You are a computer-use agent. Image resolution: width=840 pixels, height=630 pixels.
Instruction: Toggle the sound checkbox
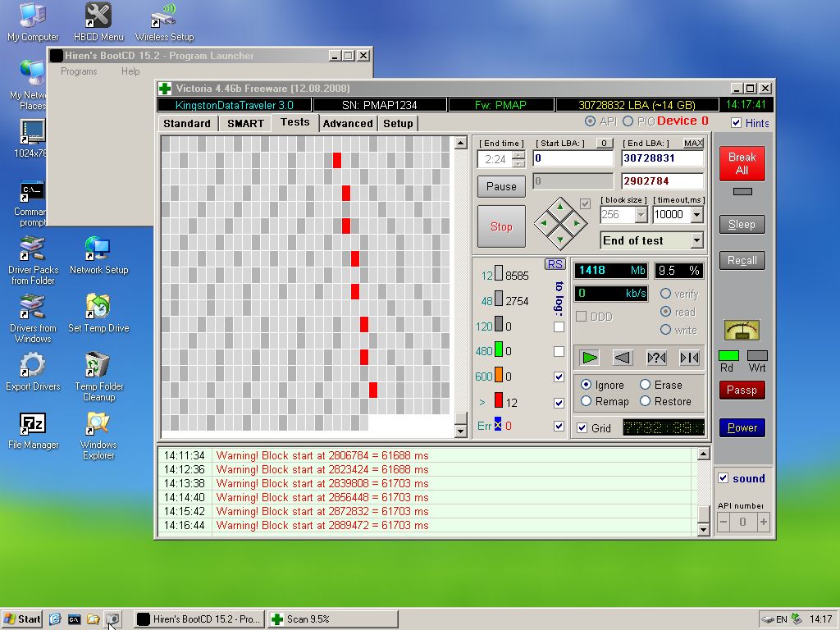pyautogui.click(x=723, y=478)
